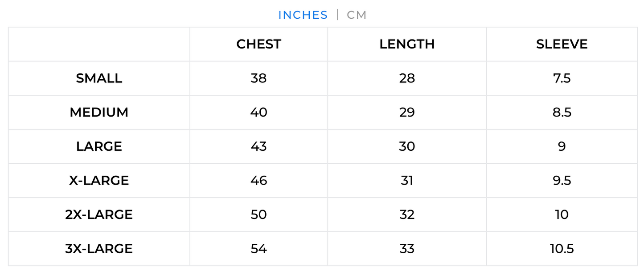Click the 3X-Large chest measurement 54
The image size is (644, 271).
point(258,248)
